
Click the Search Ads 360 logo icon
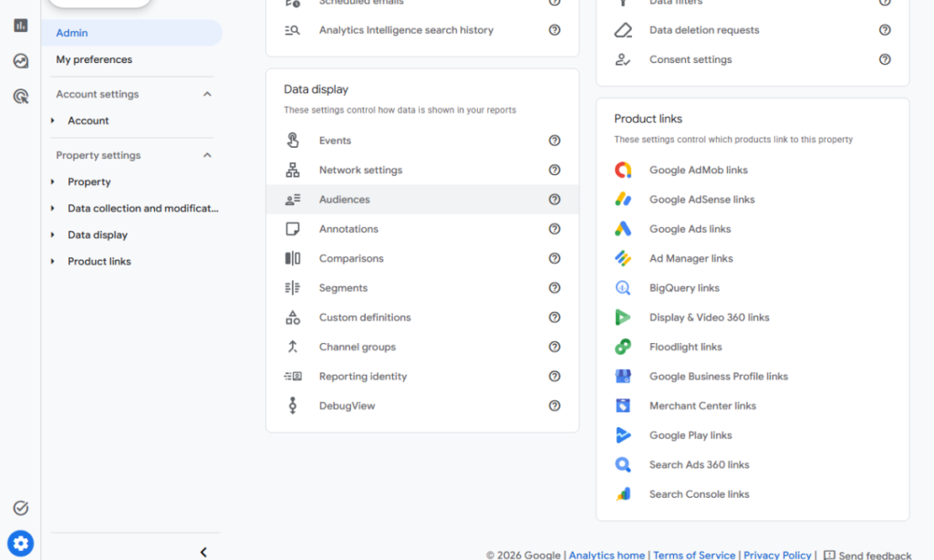pyautogui.click(x=623, y=464)
